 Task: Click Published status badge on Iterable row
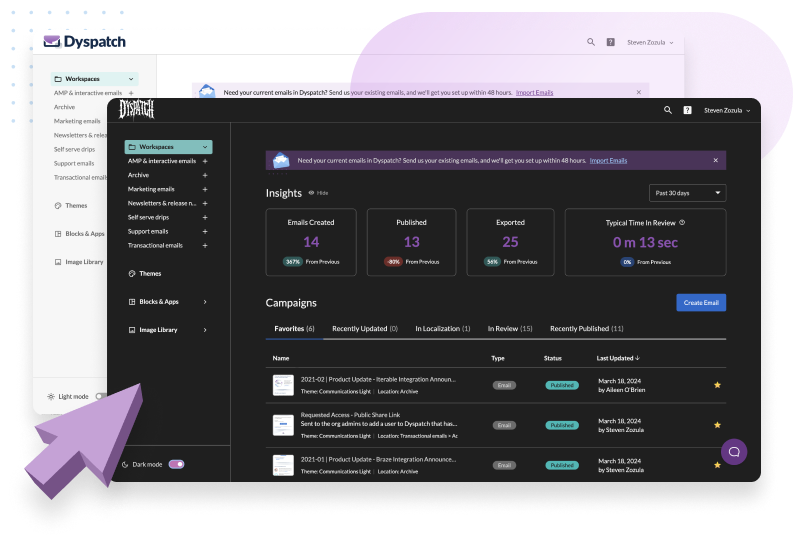[x=562, y=385]
